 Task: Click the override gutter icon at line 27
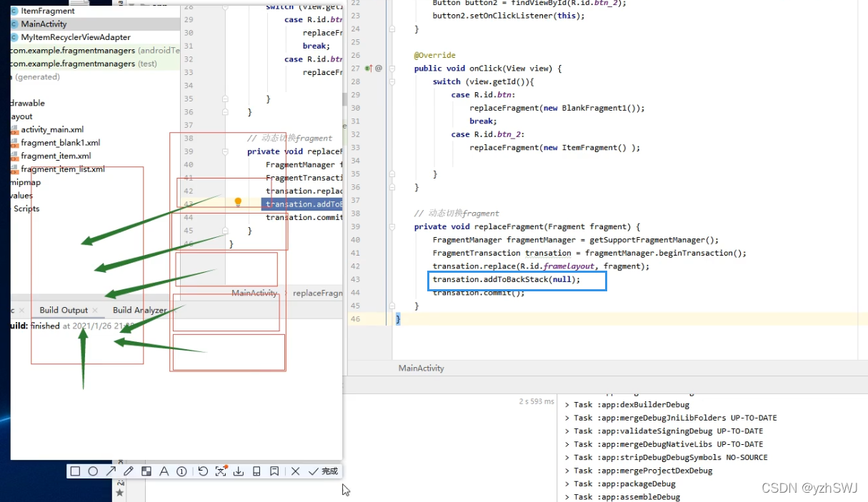pyautogui.click(x=368, y=68)
